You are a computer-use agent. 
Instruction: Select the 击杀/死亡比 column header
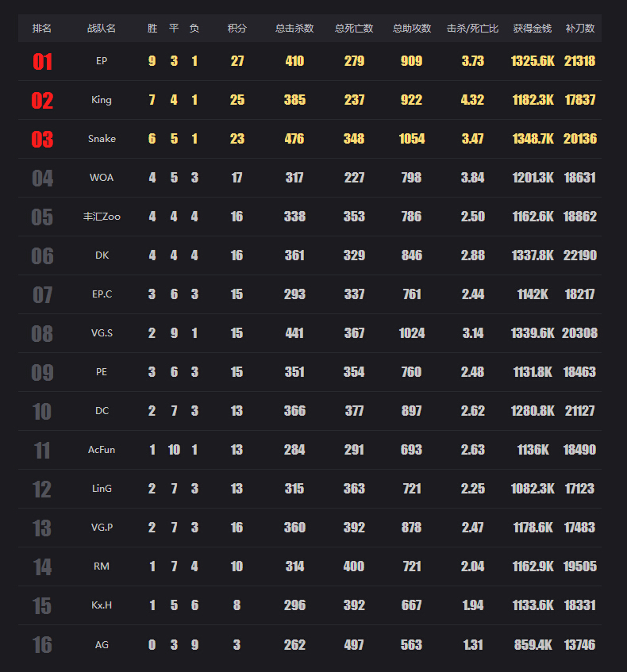pos(472,29)
